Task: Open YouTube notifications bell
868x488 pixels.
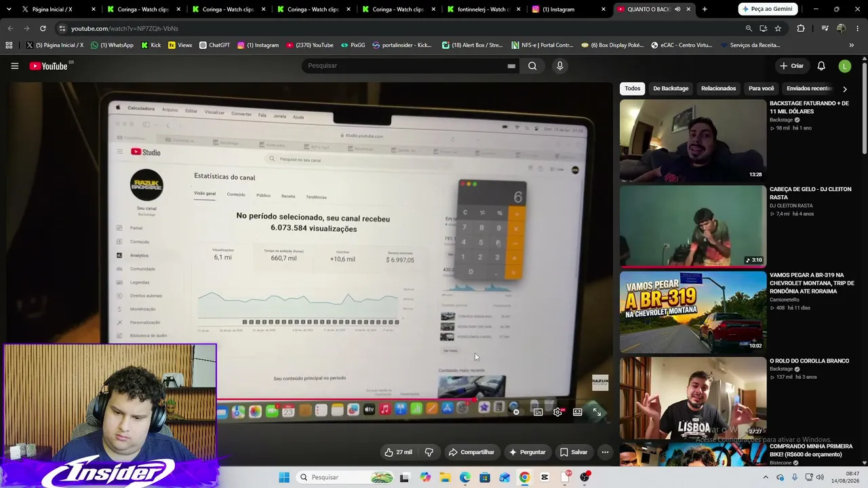Action: pos(821,66)
